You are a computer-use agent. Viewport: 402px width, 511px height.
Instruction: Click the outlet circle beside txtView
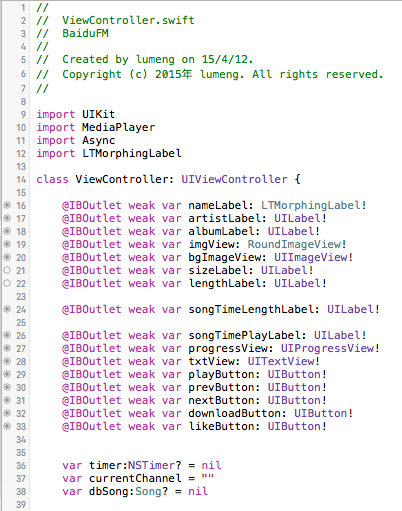click(7, 361)
